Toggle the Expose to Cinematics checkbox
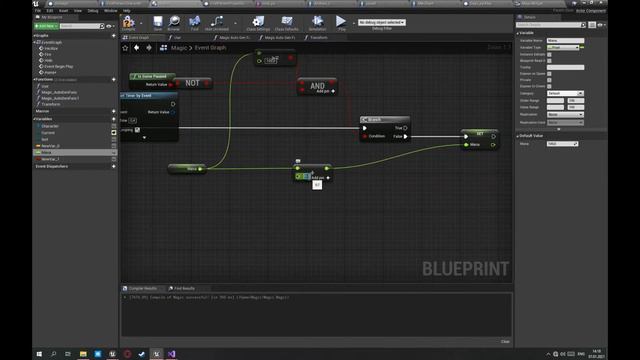 (549, 86)
